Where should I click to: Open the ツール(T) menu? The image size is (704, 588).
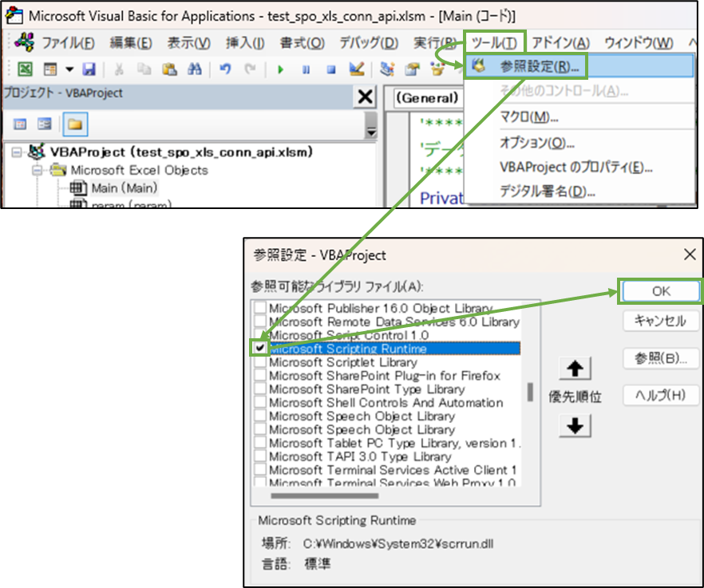click(x=494, y=42)
